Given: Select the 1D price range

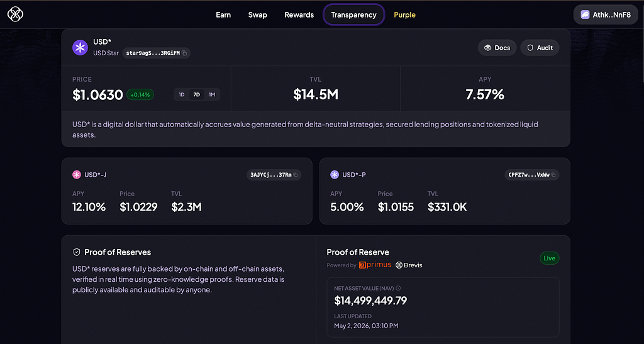Looking at the screenshot, I should point(182,95).
